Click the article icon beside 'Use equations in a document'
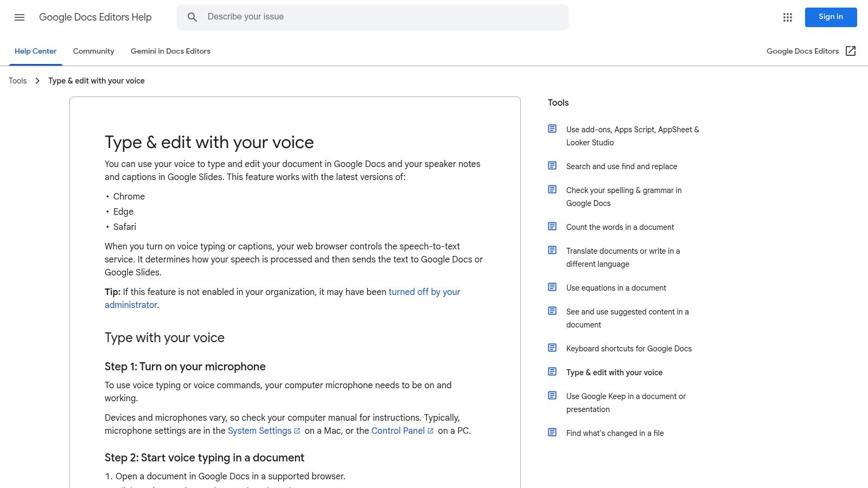 [x=552, y=287]
